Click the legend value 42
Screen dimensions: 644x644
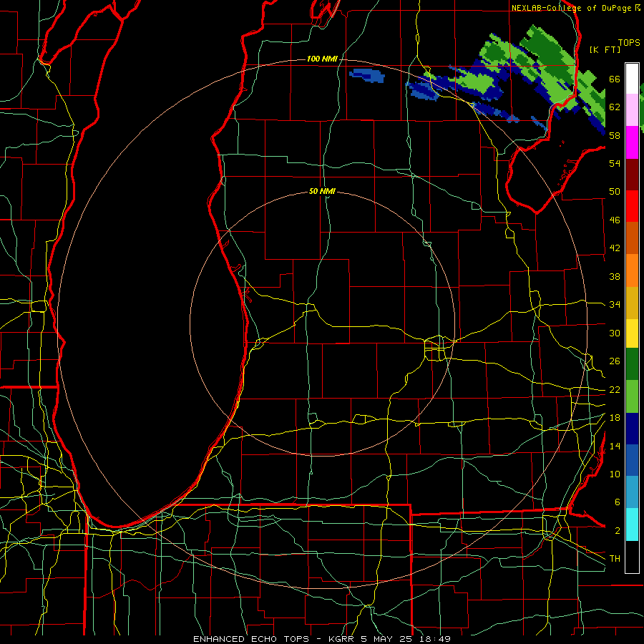click(615, 248)
